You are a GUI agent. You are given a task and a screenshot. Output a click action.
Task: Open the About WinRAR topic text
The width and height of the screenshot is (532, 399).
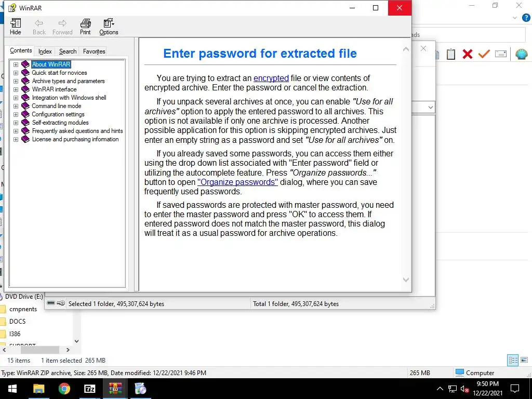click(x=51, y=64)
